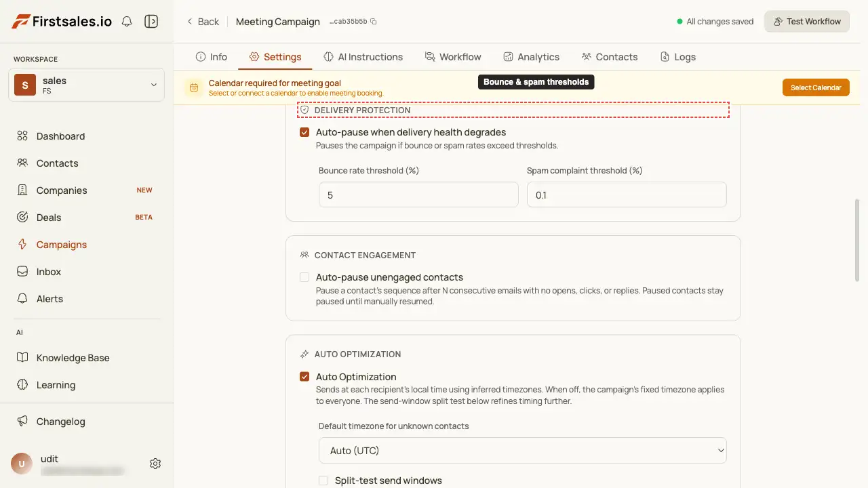Click the Select Calendar button
Viewport: 868px width, 488px height.
pyautogui.click(x=816, y=87)
